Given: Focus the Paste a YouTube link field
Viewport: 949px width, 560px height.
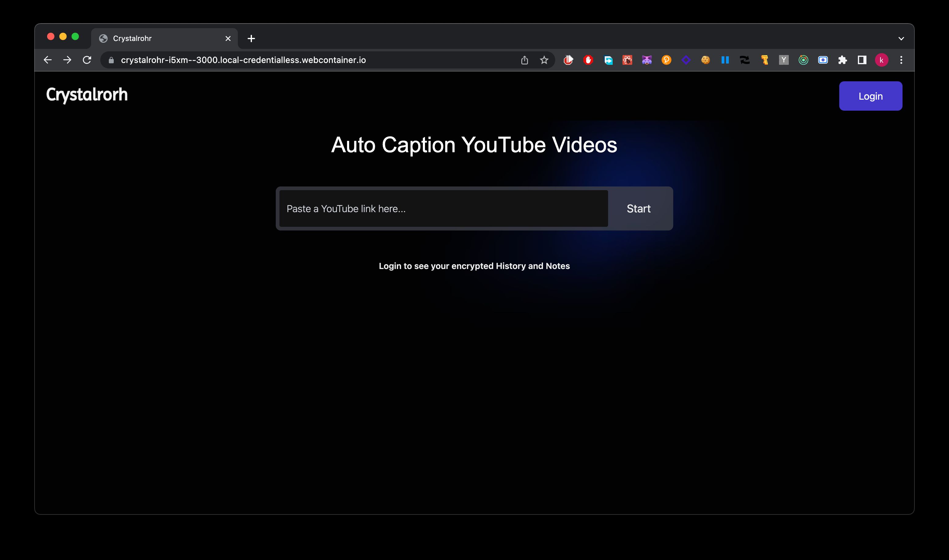Looking at the screenshot, I should tap(443, 209).
